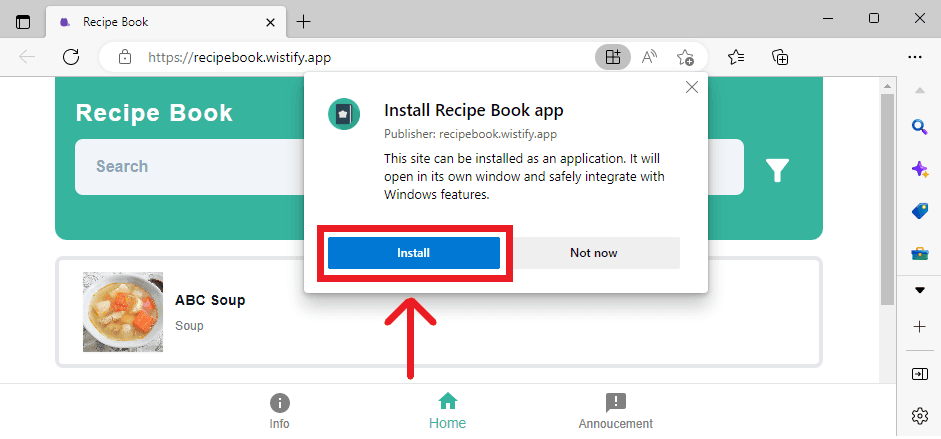Minimize the browser window
941x439 pixels.
pos(828,19)
